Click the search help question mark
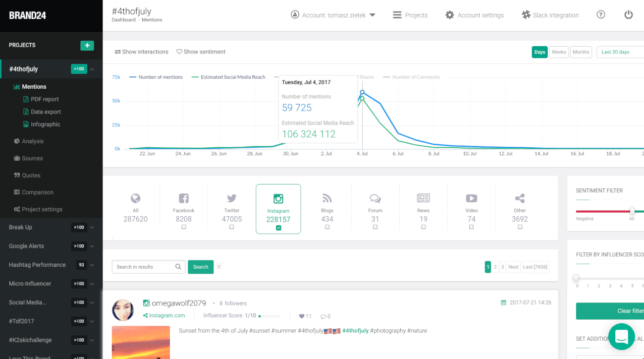Image resolution: width=644 pixels, height=359 pixels. tap(219, 267)
